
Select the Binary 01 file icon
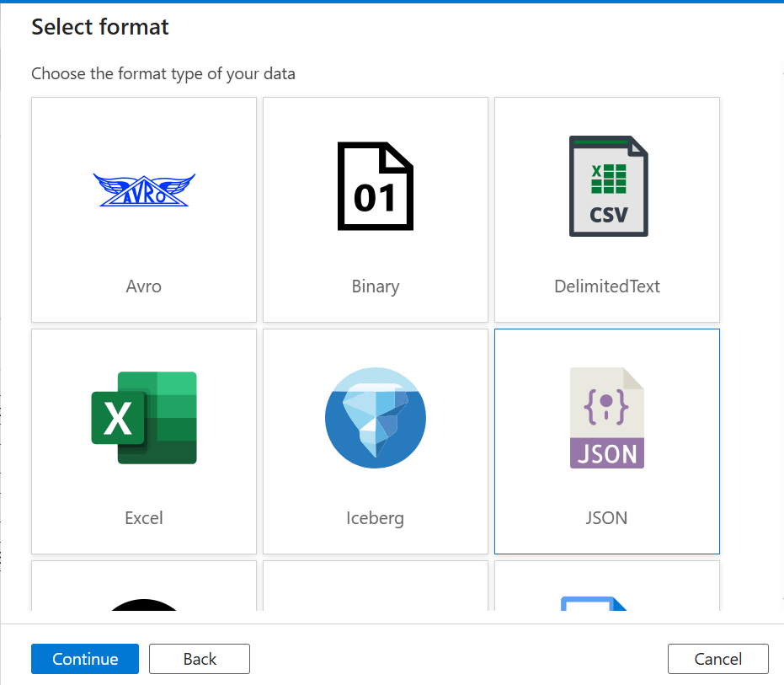pos(376,187)
